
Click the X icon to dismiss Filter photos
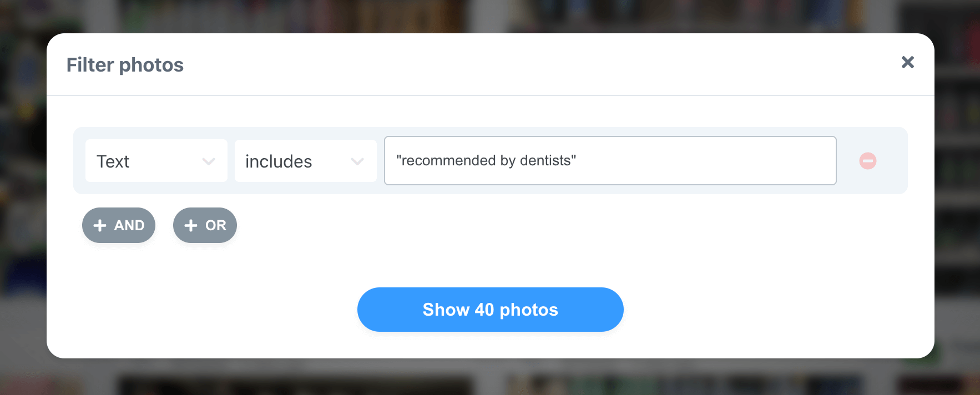click(x=907, y=63)
